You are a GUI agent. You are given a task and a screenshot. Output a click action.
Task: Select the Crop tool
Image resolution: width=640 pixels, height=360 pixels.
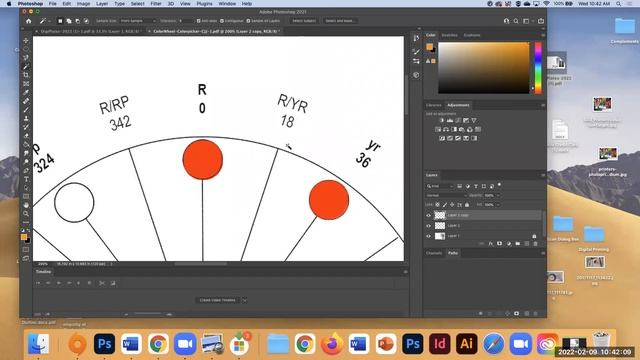pos(26,75)
